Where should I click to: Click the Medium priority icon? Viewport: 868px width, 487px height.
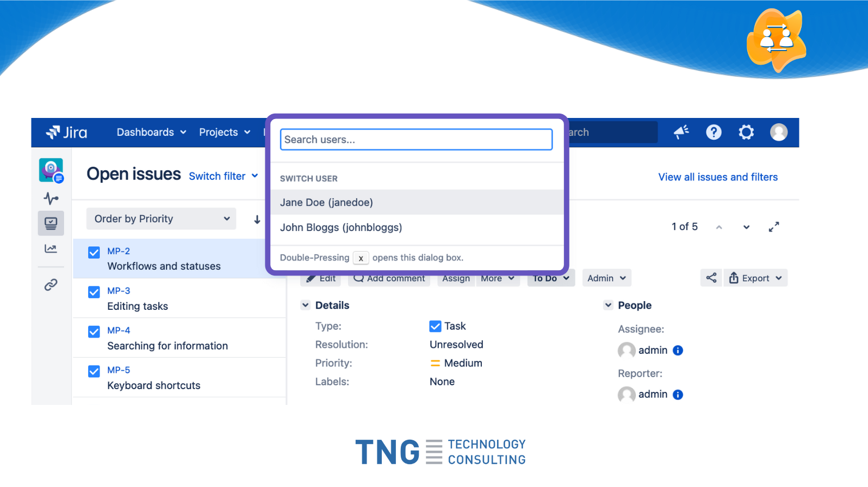(435, 363)
